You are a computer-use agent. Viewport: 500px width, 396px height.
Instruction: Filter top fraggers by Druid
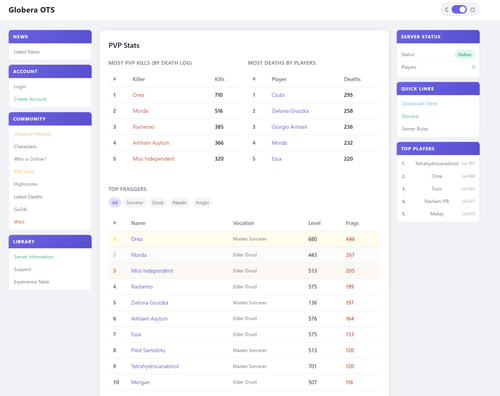tap(158, 203)
